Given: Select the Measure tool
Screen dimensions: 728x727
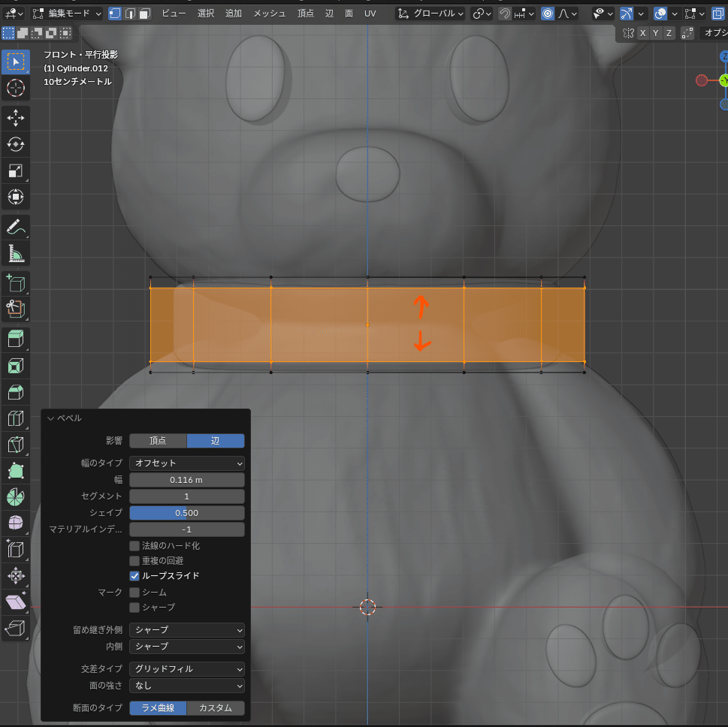Looking at the screenshot, I should tap(16, 254).
